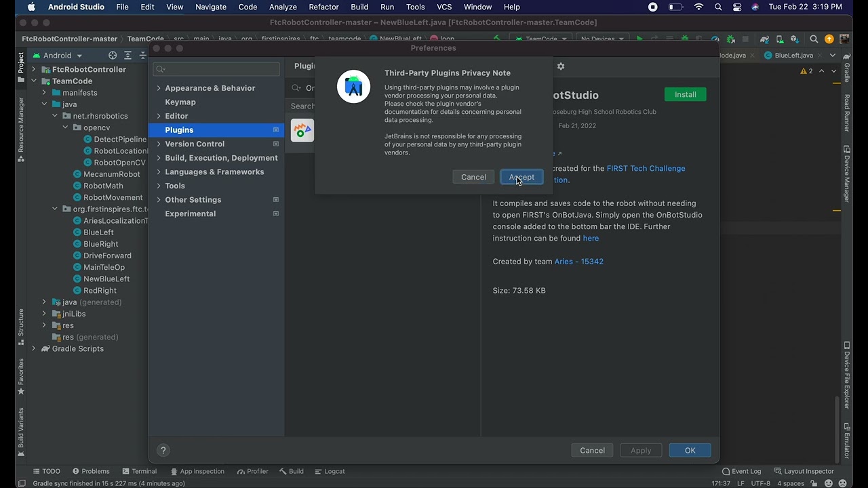Cancel the privacy note dialog
The image size is (868, 488).
click(473, 177)
